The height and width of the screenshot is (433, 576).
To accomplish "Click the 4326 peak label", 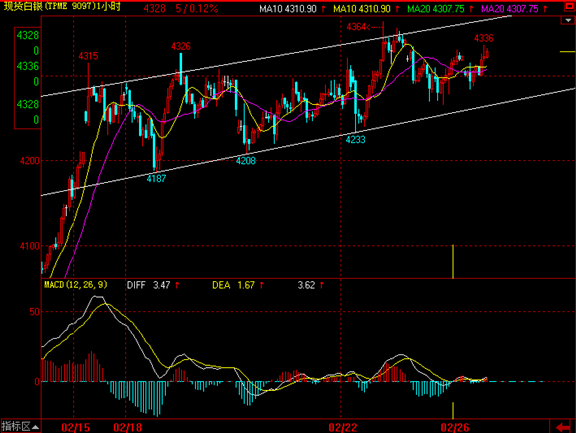I will 181,46.
